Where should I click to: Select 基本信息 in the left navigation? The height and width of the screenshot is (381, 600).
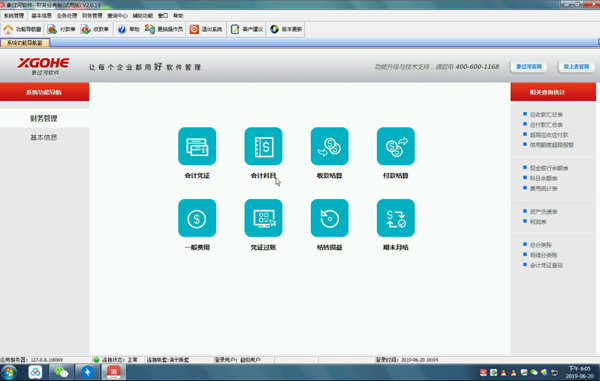44,137
